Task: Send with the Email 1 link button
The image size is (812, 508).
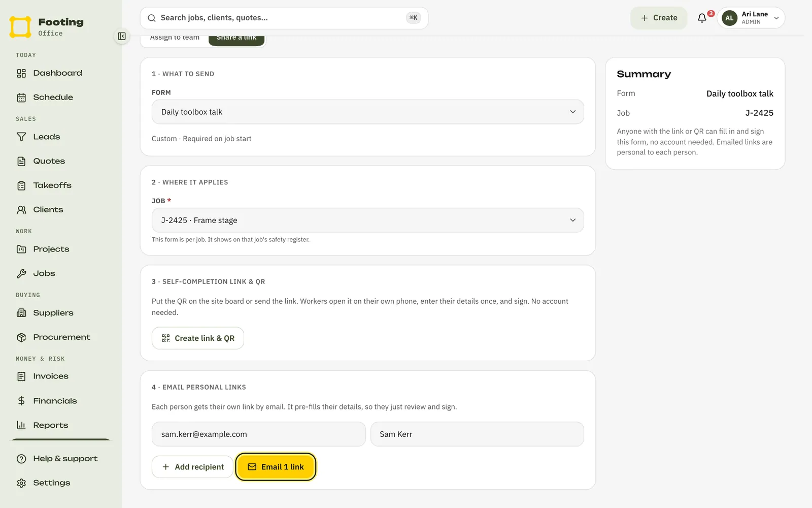Action: 276,467
